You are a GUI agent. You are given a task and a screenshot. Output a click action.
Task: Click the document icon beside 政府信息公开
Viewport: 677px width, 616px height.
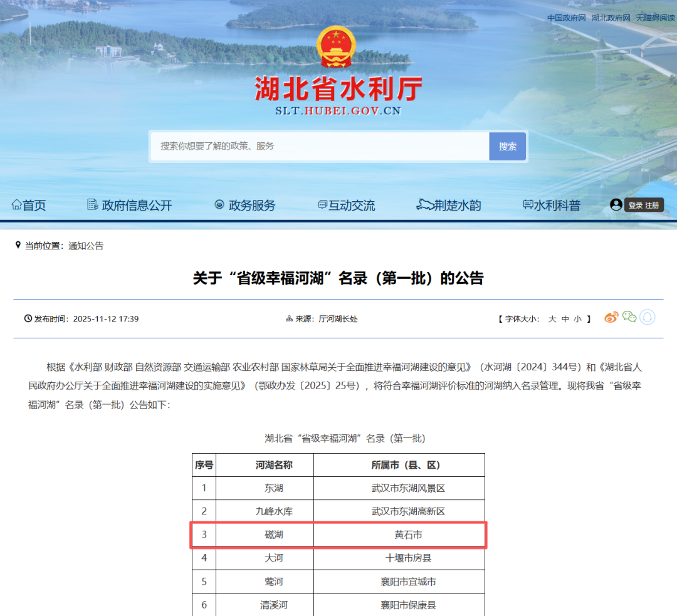click(x=92, y=204)
